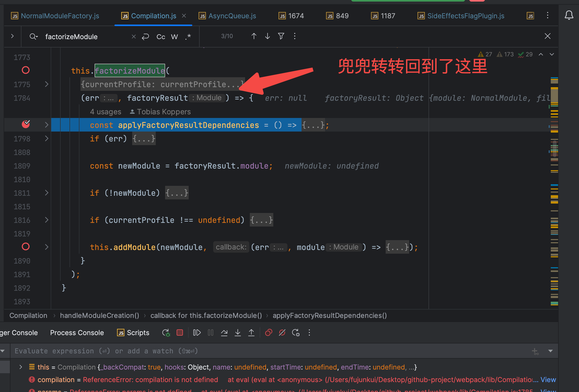Viewport: 579px width, 392px height.
Task: Open the notifications bell icon
Action: (x=569, y=15)
